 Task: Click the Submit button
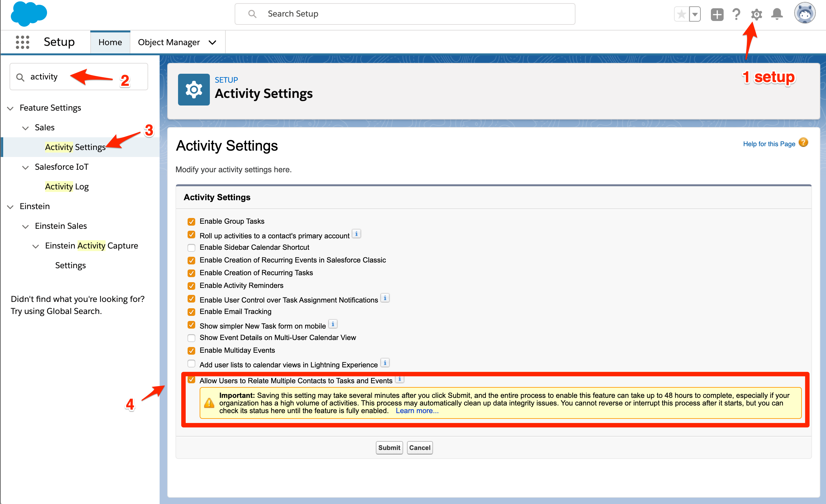(389, 447)
